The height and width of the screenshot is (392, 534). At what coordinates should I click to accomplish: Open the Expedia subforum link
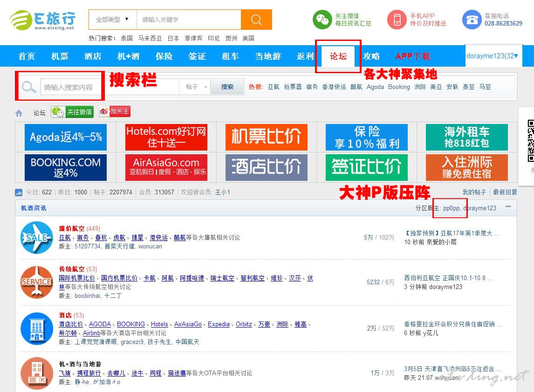(x=219, y=324)
